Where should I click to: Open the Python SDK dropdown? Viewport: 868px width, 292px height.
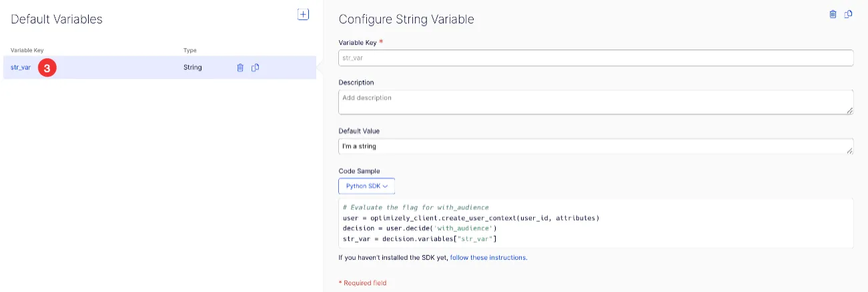tap(367, 186)
